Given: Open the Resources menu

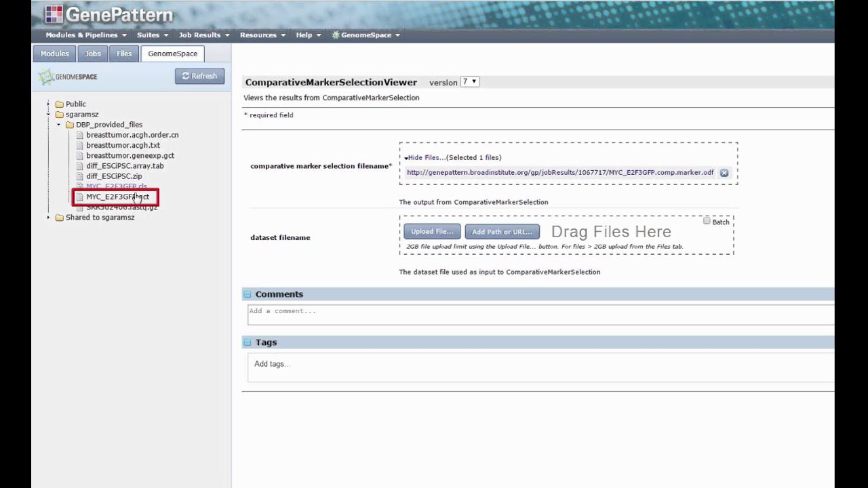Looking at the screenshot, I should pos(262,35).
